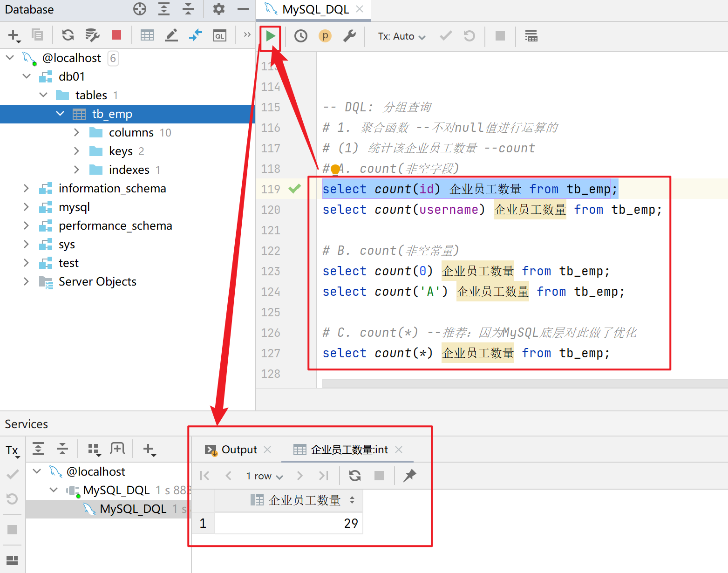Collapse all in Database panel header
Screen dimensions: 728x573
188,9
